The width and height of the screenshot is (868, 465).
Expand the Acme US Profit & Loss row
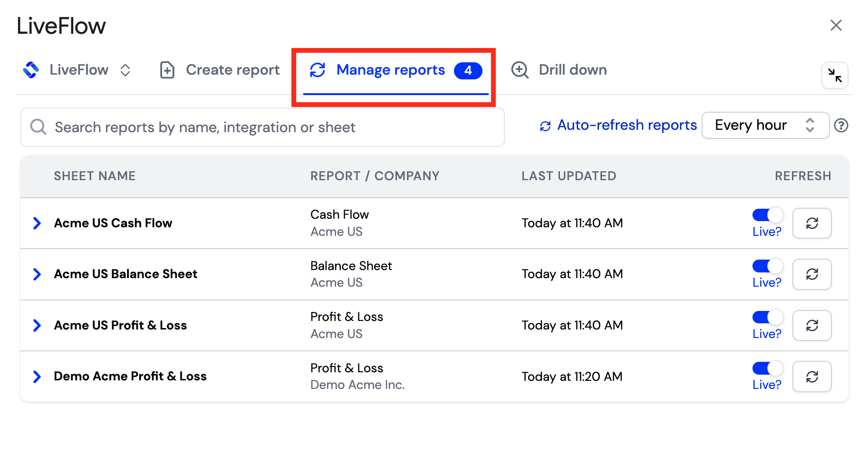point(37,325)
